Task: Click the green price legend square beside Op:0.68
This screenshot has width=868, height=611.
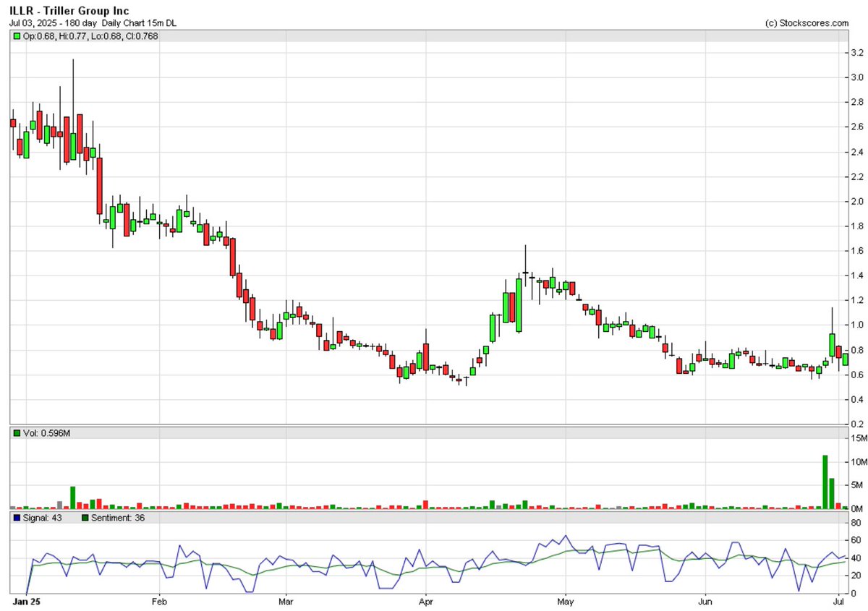Action: pos(17,36)
